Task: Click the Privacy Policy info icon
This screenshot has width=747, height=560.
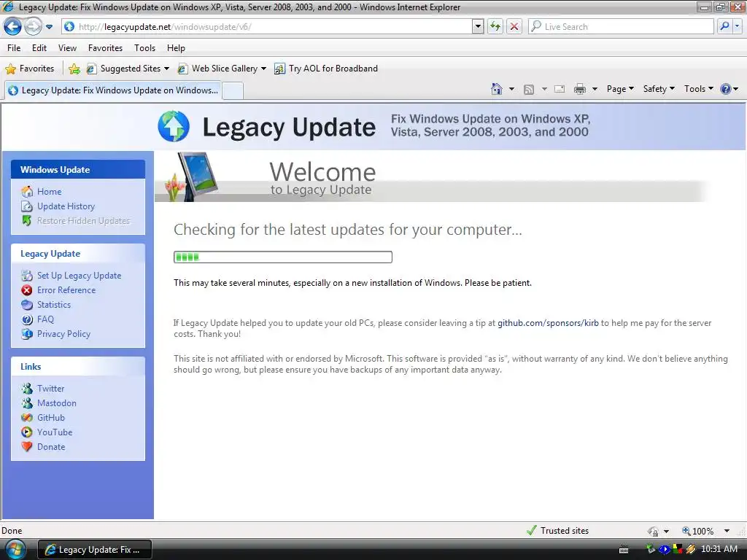Action: pos(27,334)
